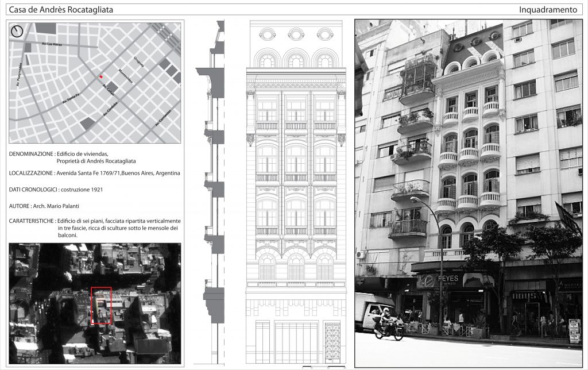
Task: Open the "Inquadramento" heading
Action: (x=547, y=10)
